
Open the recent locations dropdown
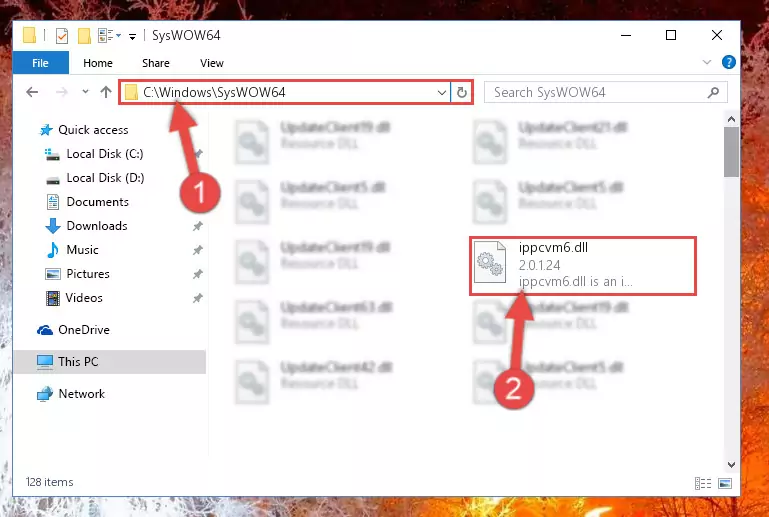click(x=85, y=91)
